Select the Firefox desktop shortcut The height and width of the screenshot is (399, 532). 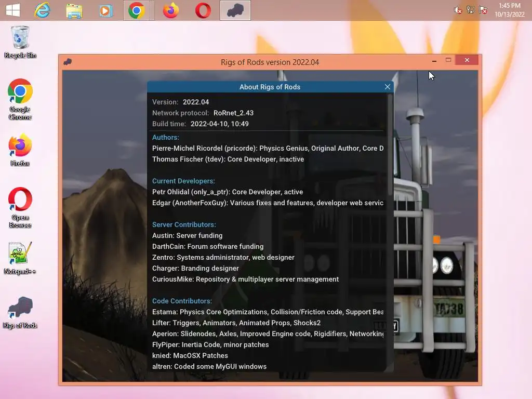pyautogui.click(x=20, y=150)
